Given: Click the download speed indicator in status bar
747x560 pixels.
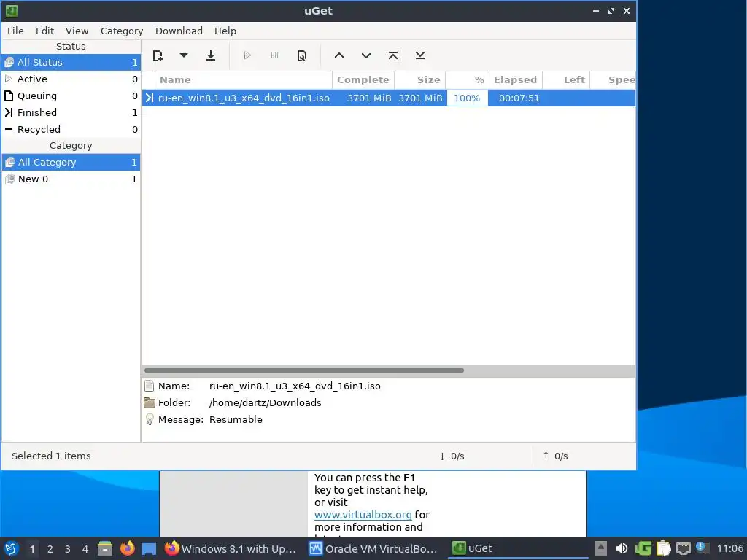Looking at the screenshot, I should [x=452, y=456].
